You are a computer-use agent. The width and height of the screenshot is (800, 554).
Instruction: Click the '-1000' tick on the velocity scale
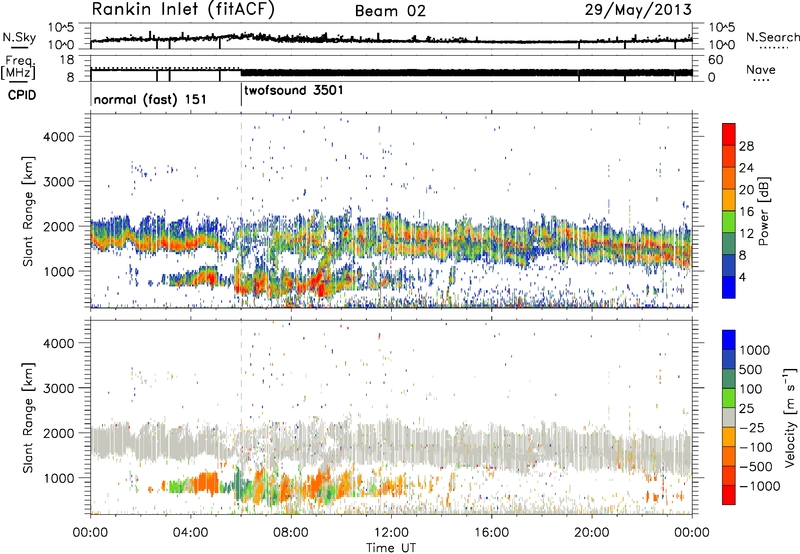pos(760,486)
